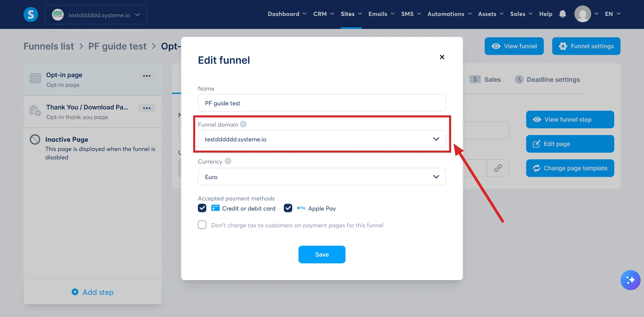Click the copy link chain icon
The height and width of the screenshot is (317, 644).
pyautogui.click(x=498, y=168)
